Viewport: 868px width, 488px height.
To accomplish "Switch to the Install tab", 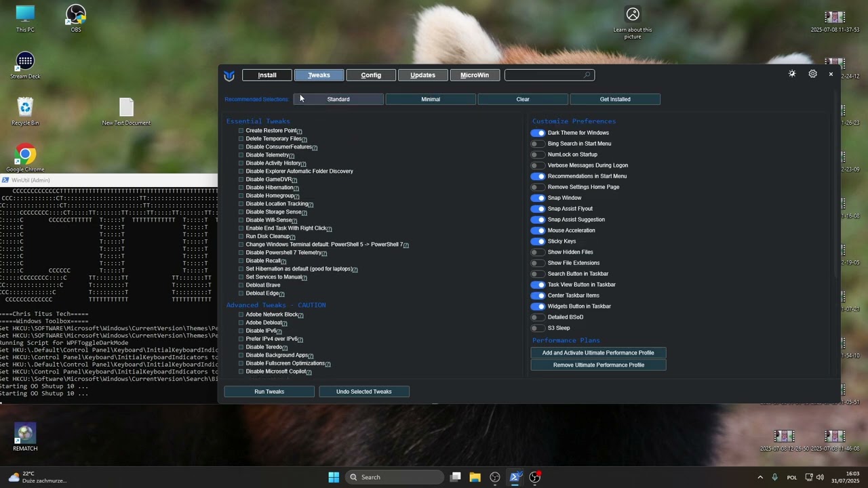I will [267, 75].
